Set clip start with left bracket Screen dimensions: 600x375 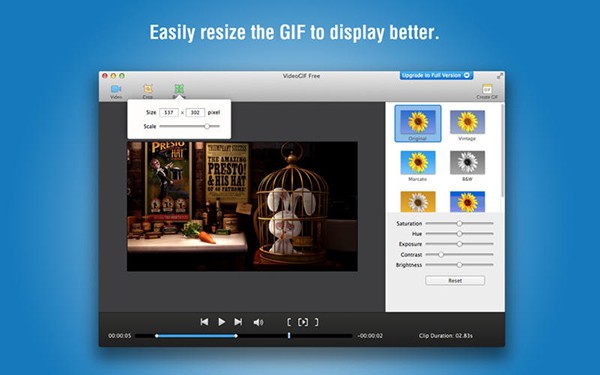pos(289,322)
